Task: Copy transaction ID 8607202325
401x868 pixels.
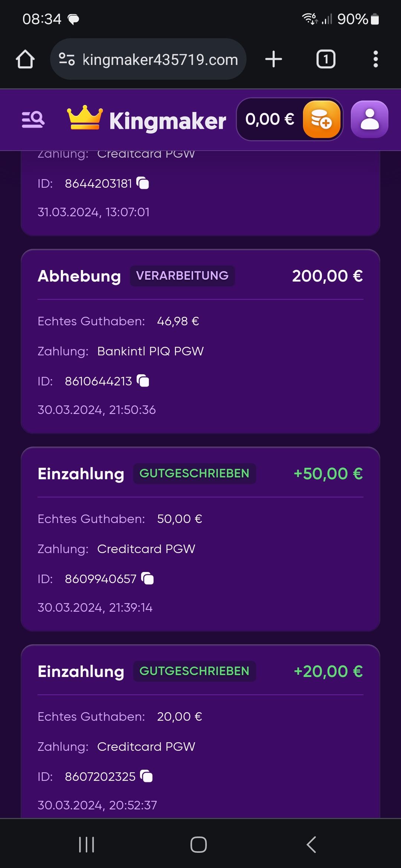Action: click(146, 776)
